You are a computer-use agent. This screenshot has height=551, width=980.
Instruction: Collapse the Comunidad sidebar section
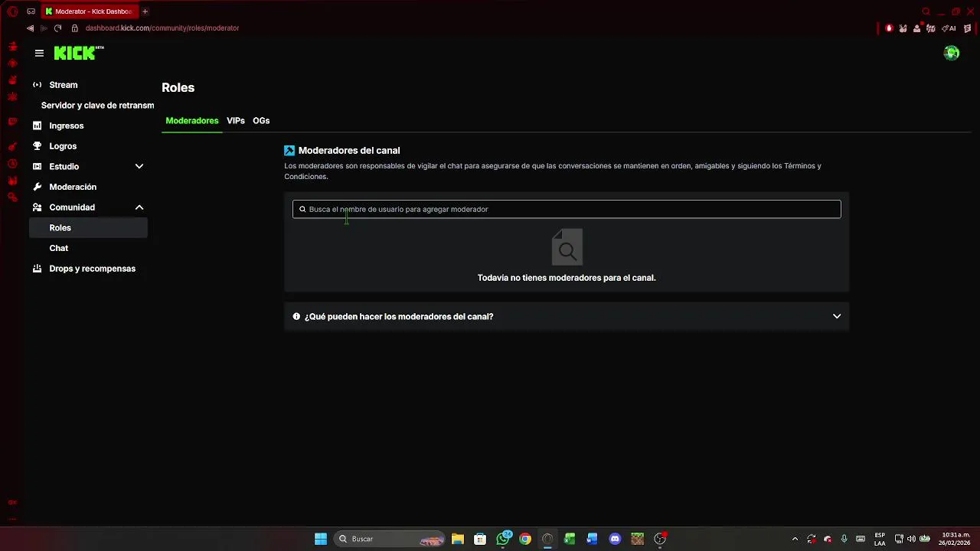139,207
